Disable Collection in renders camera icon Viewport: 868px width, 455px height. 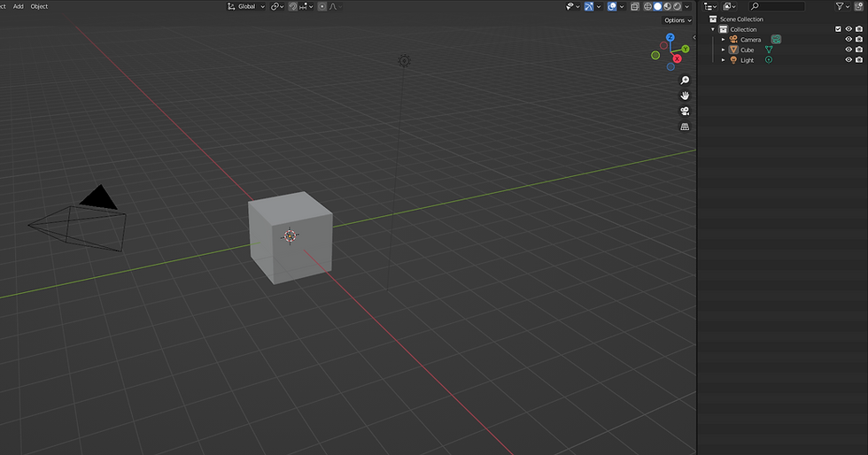pyautogui.click(x=859, y=29)
